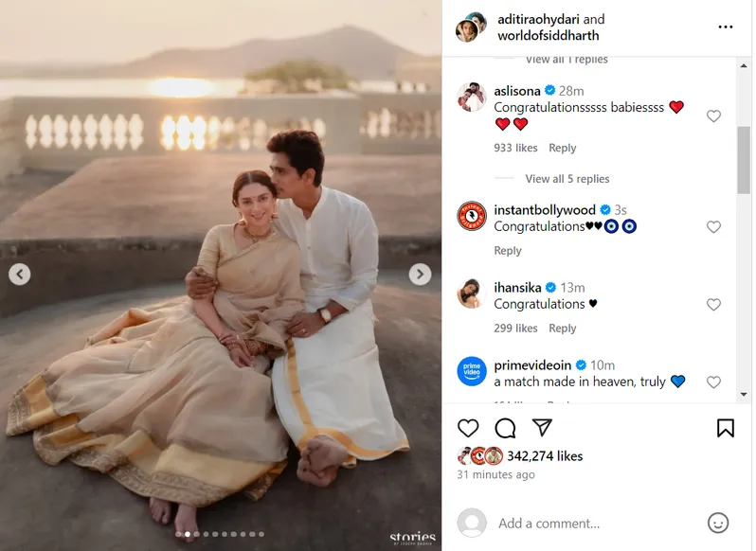Reply to instantbollywood's comment
The image size is (756, 551).
point(508,251)
